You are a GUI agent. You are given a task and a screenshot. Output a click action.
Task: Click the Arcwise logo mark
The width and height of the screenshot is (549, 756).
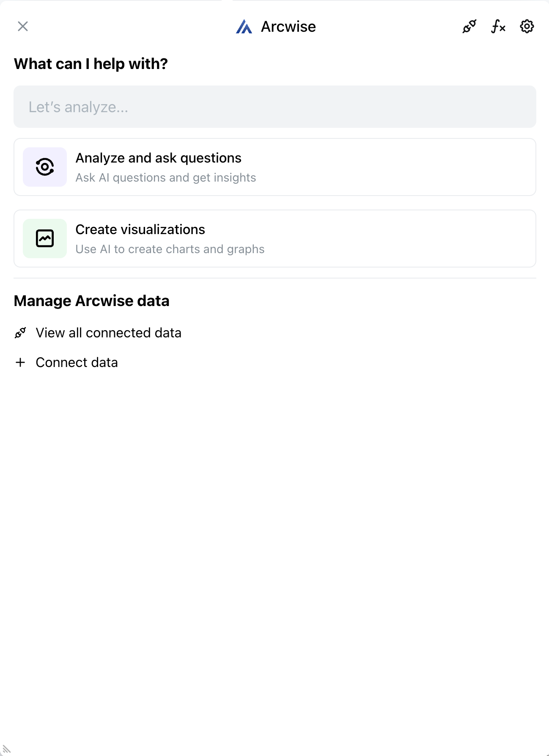[244, 27]
